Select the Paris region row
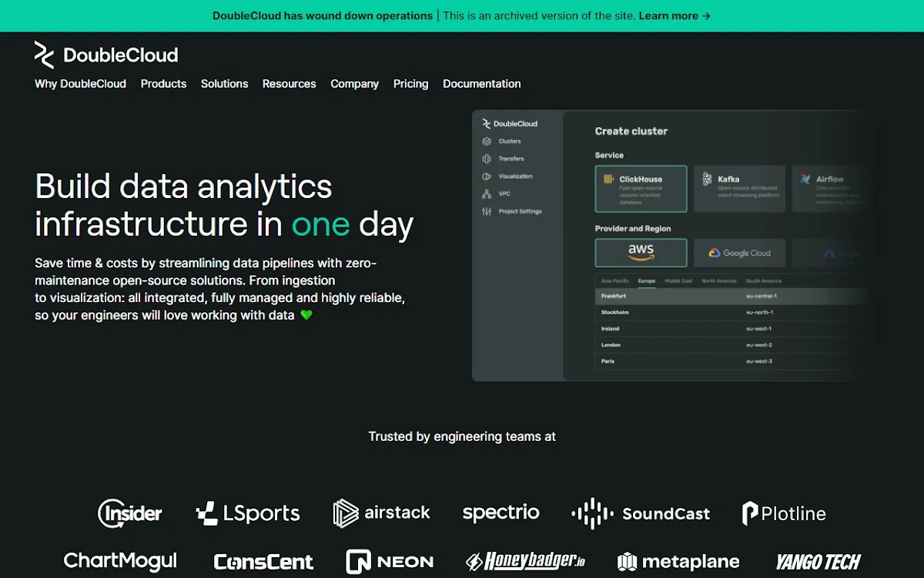Image resolution: width=924 pixels, height=578 pixels. (731, 361)
